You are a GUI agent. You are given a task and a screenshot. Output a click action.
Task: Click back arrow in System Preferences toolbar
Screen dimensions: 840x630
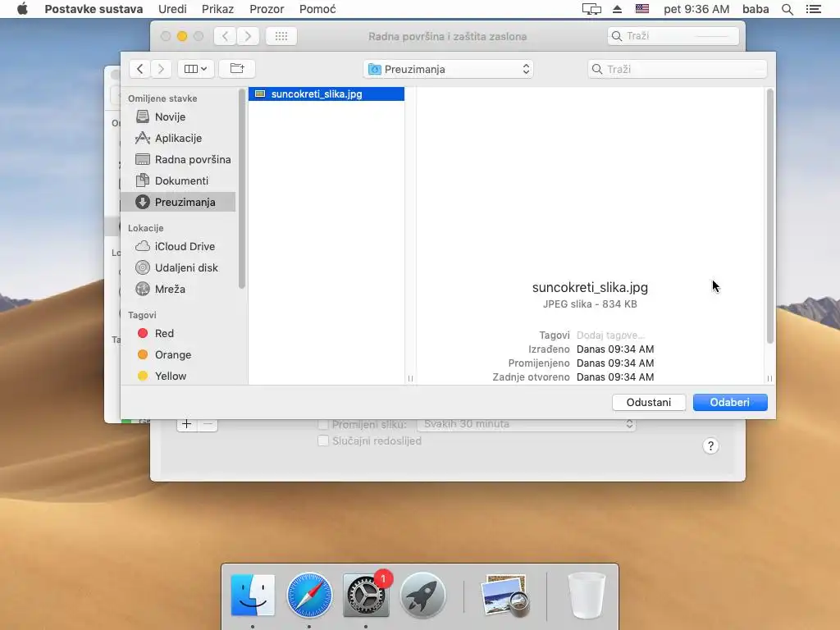(225, 36)
